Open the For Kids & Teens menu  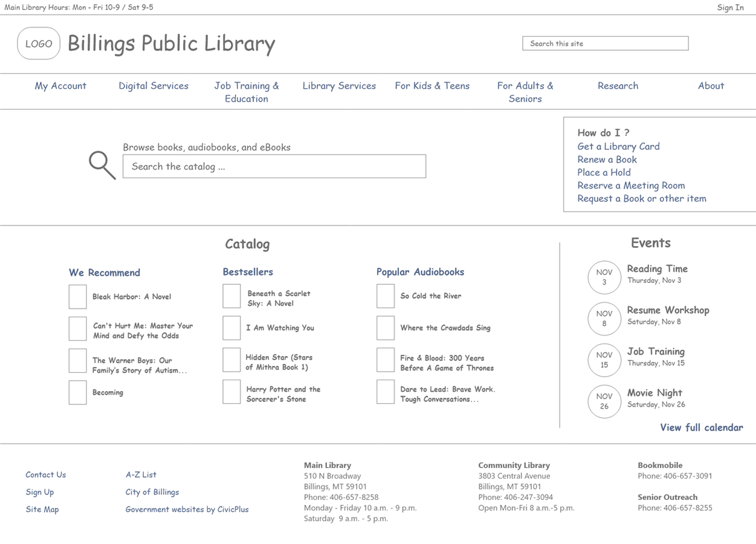point(432,86)
